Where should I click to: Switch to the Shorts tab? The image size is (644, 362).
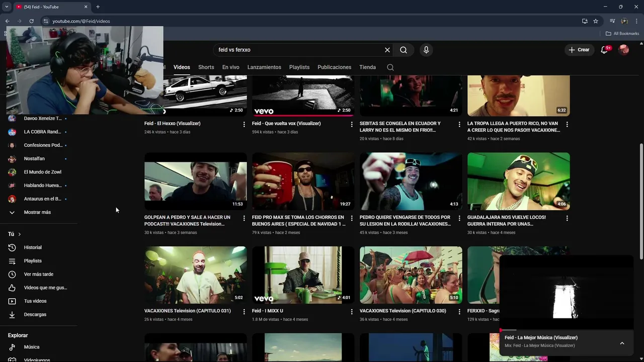click(206, 67)
